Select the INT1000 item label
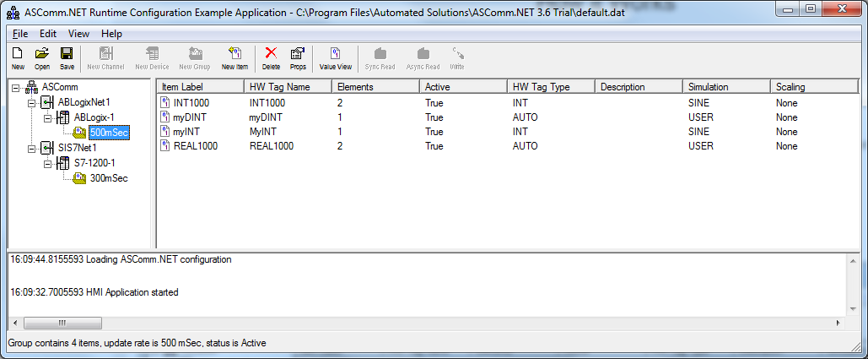 [191, 103]
